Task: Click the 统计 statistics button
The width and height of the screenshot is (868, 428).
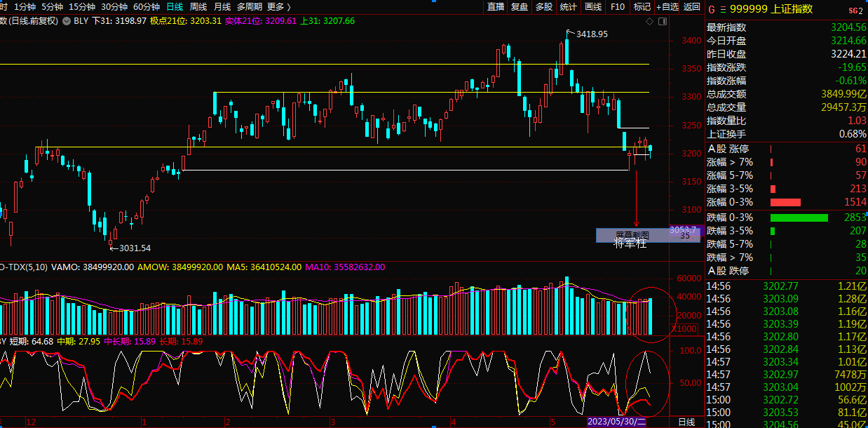Action: [569, 7]
